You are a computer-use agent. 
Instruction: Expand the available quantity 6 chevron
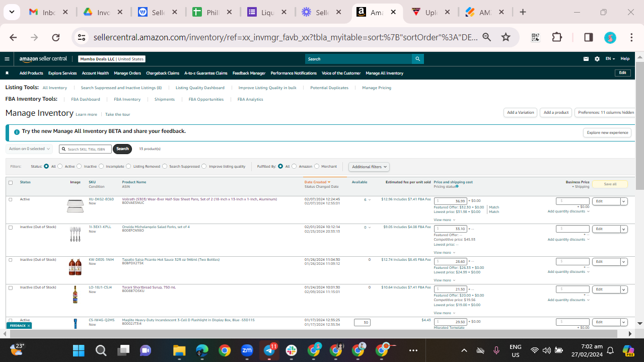coord(370,200)
